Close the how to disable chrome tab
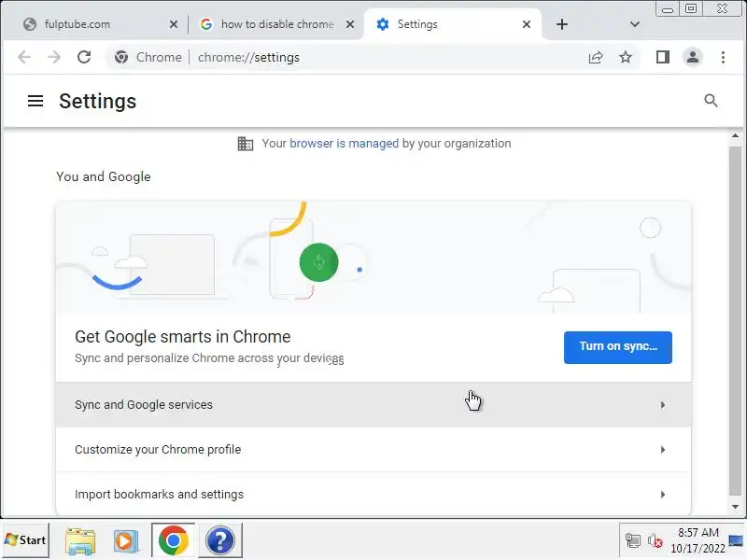Image resolution: width=747 pixels, height=560 pixels. point(350,24)
